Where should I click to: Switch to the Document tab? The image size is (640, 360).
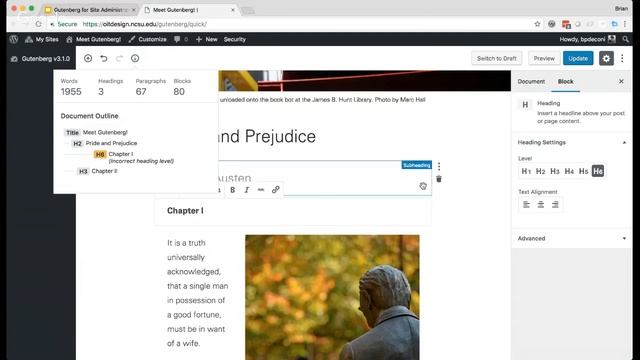point(531,81)
